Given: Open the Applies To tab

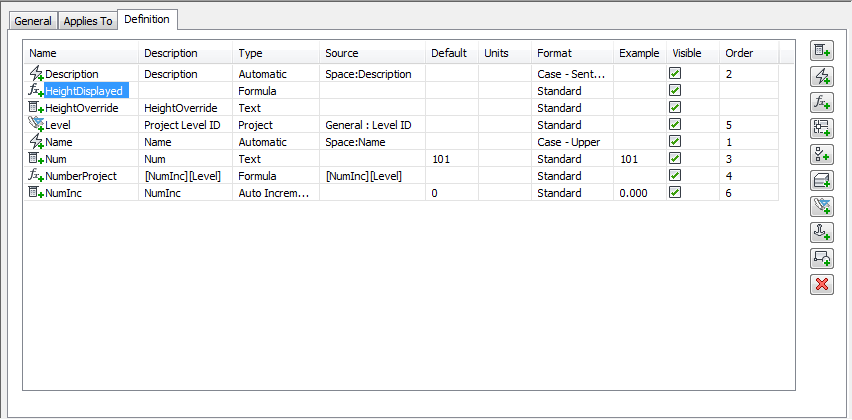Looking at the screenshot, I should [88, 21].
